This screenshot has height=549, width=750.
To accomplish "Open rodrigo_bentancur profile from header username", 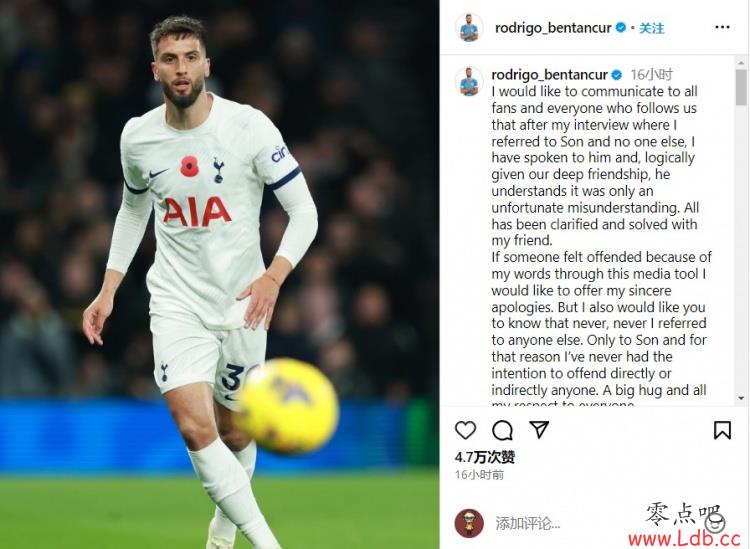I will coord(553,28).
